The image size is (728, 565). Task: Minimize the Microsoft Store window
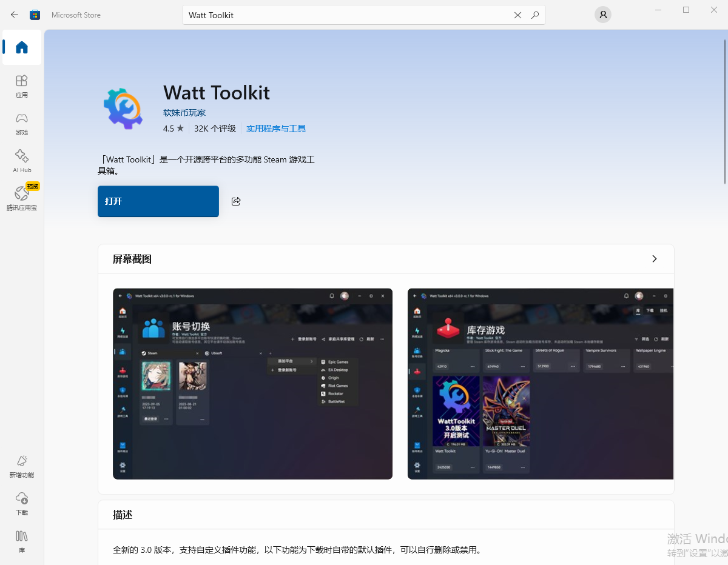coord(659,10)
